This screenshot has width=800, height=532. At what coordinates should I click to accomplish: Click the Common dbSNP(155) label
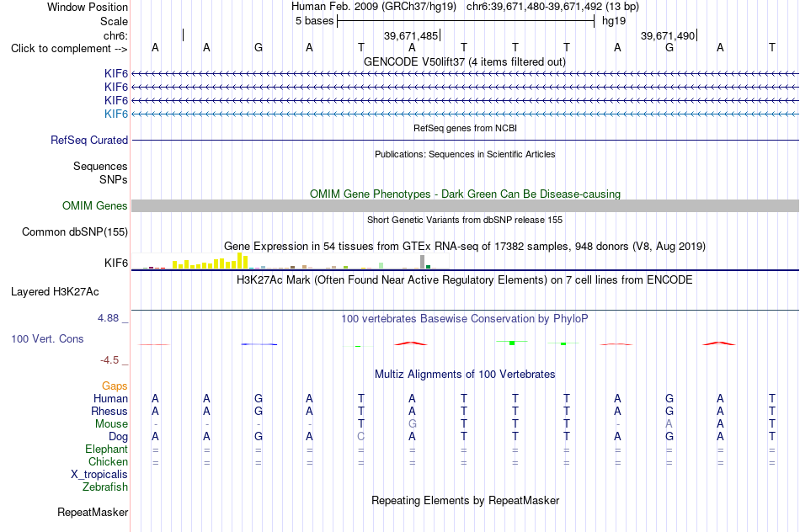75,232
